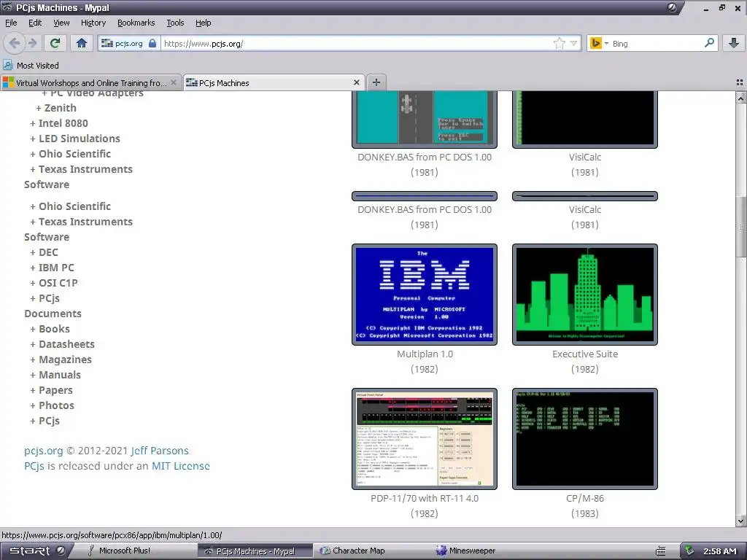Go forward with the Forward arrow button
747x560 pixels.
pos(32,43)
